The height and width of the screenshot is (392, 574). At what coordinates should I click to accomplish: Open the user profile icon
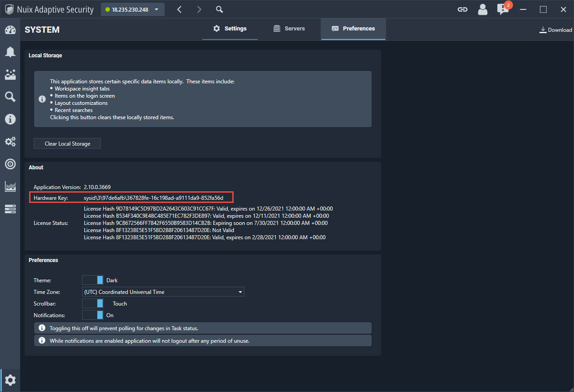click(483, 9)
